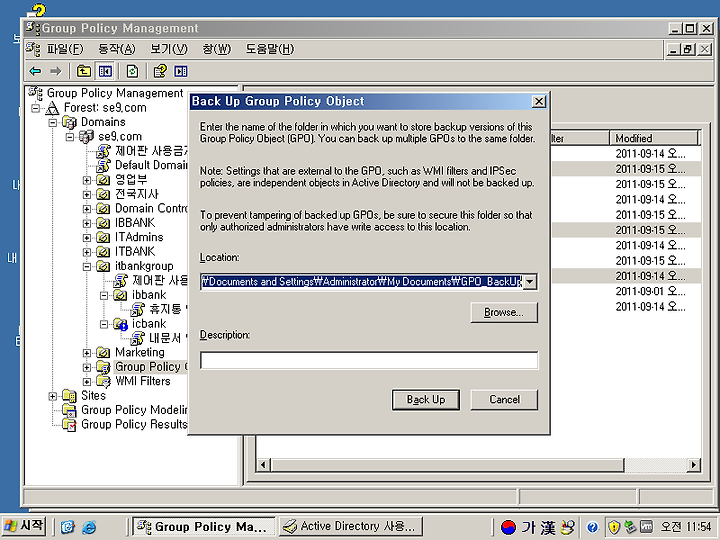Click the Up one level folder icon
This screenshot has height=540, width=720.
84,71
